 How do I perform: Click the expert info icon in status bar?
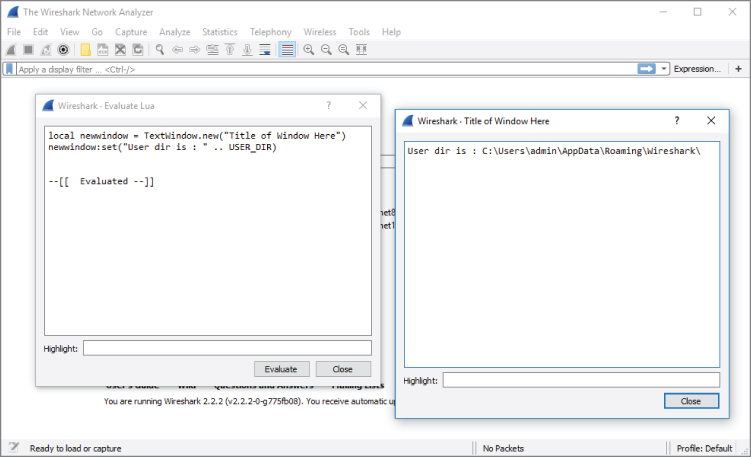pos(13,447)
